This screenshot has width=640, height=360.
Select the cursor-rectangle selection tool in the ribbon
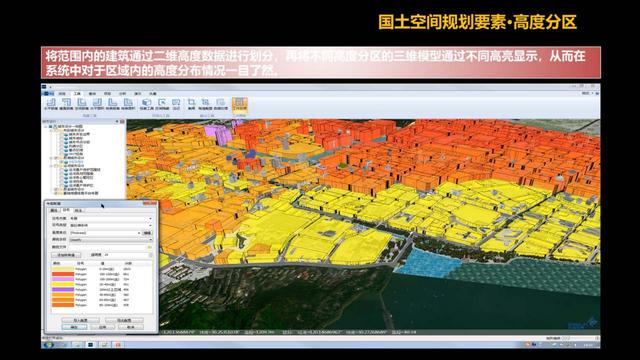(x=162, y=104)
